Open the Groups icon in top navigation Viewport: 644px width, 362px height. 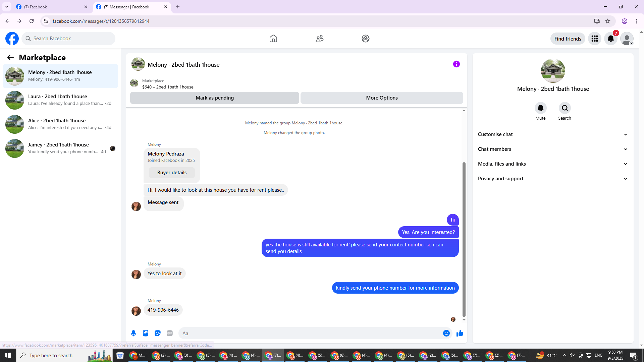click(x=366, y=39)
